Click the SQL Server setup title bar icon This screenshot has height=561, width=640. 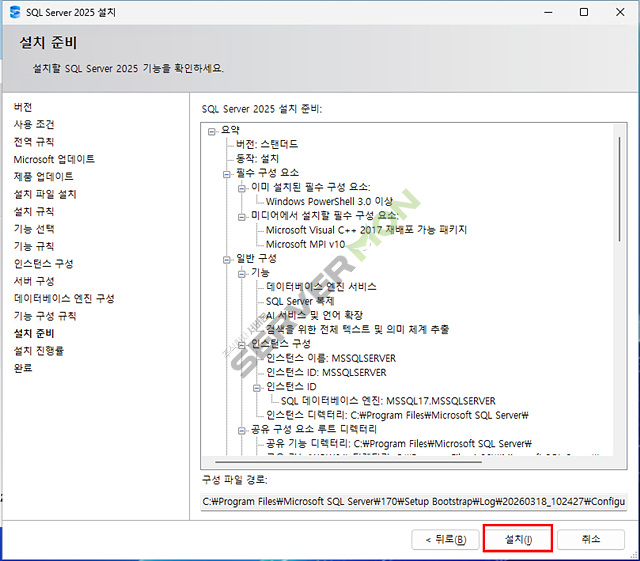click(x=15, y=12)
